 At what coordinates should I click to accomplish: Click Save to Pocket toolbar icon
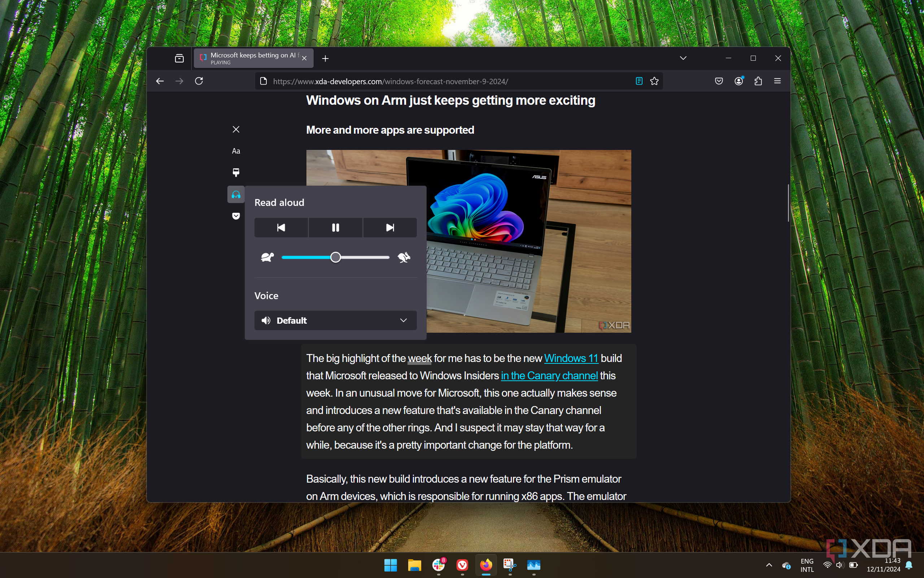[719, 81]
